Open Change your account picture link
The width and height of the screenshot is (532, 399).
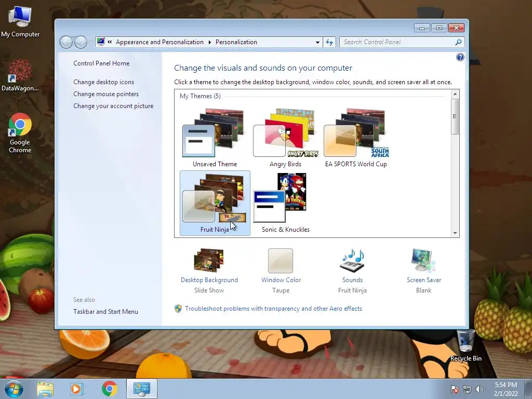pyautogui.click(x=113, y=106)
